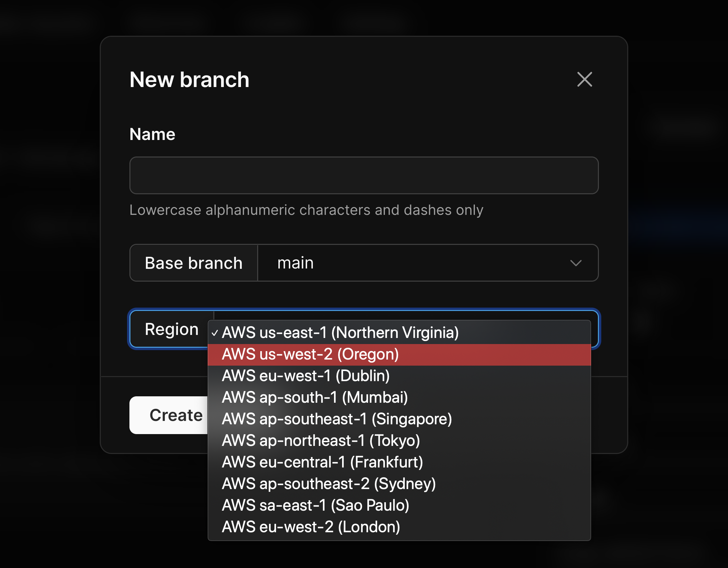Click the Name input field
Image resolution: width=728 pixels, height=568 pixels.
point(364,175)
